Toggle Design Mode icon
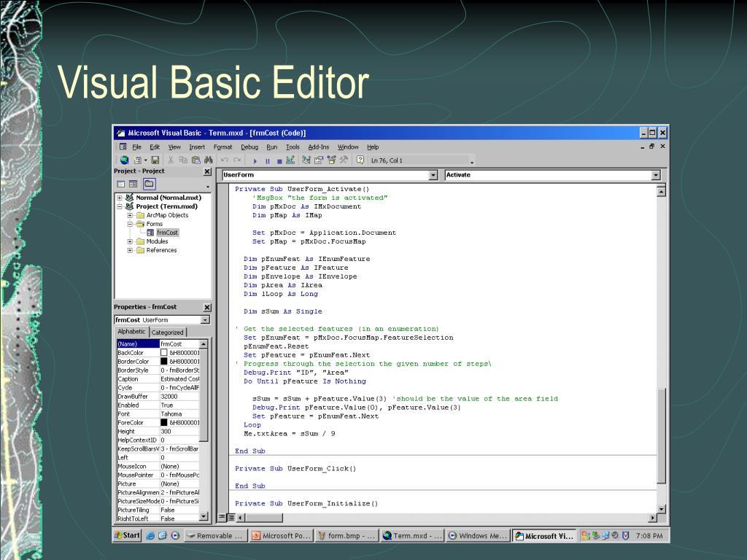Screen dimensions: 747x560 pos(290,160)
